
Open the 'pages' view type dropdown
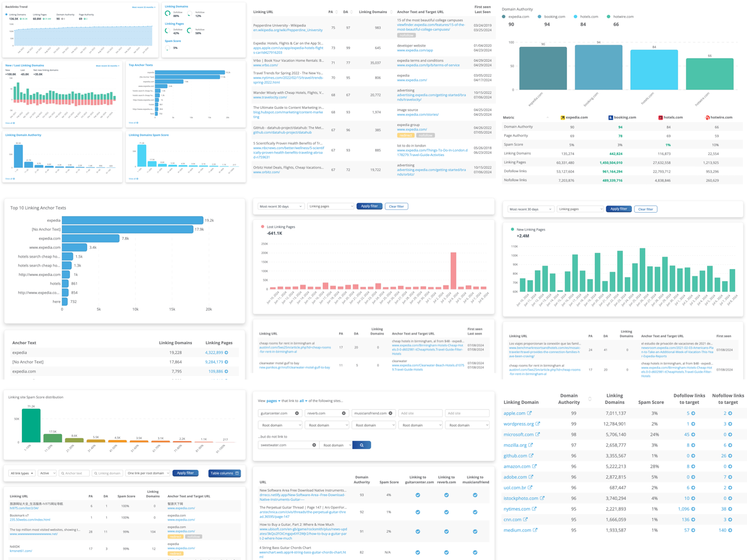[273, 401]
